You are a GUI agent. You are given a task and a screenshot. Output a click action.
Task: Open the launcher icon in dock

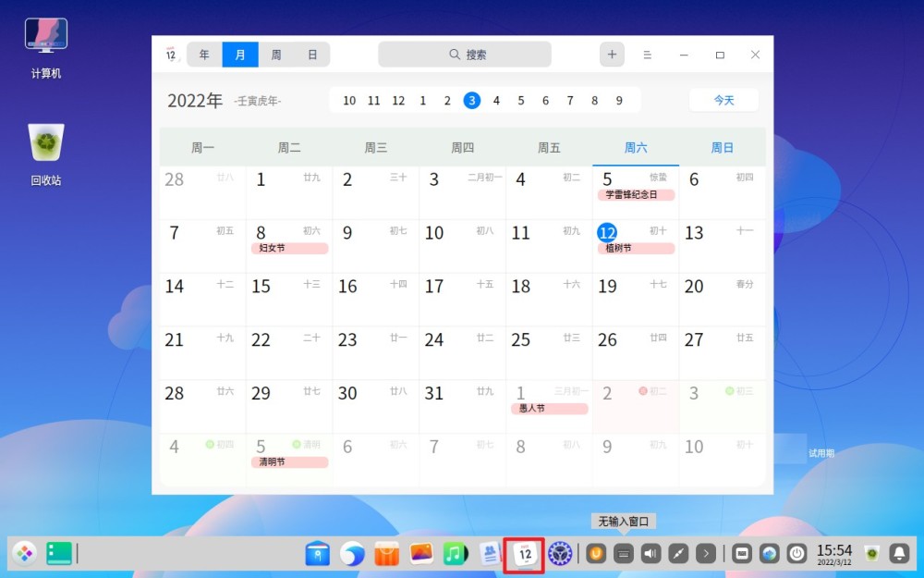pyautogui.click(x=25, y=553)
